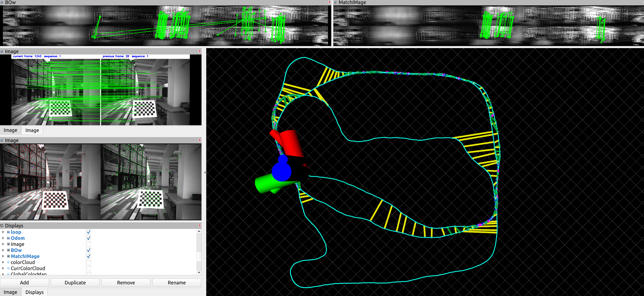Click the Odom folder icon
Viewport: 644px width, 296px height.
(8, 238)
